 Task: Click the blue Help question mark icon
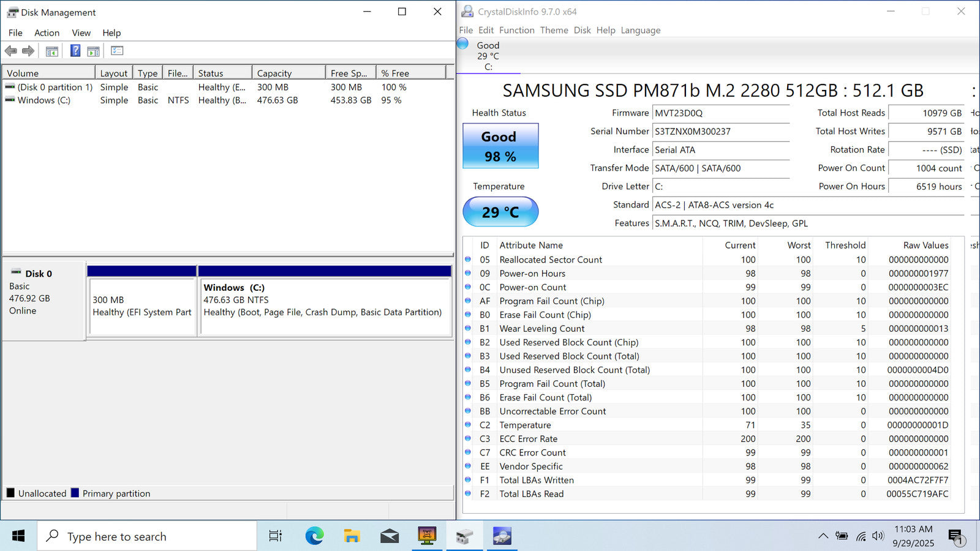(x=75, y=51)
